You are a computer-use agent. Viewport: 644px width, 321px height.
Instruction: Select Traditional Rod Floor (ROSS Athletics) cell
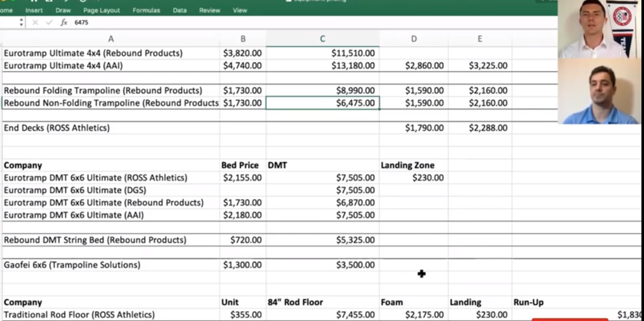click(x=111, y=315)
